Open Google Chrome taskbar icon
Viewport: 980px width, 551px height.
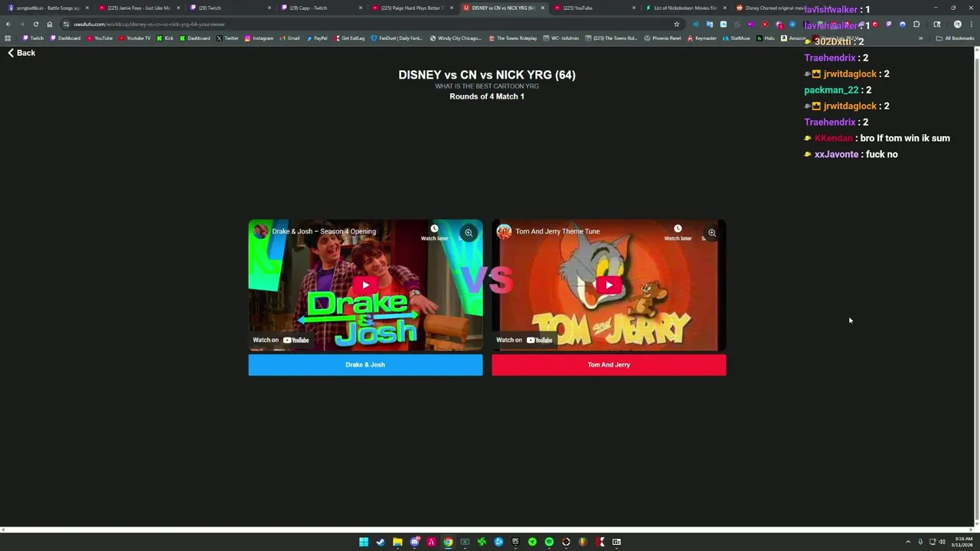[448, 542]
